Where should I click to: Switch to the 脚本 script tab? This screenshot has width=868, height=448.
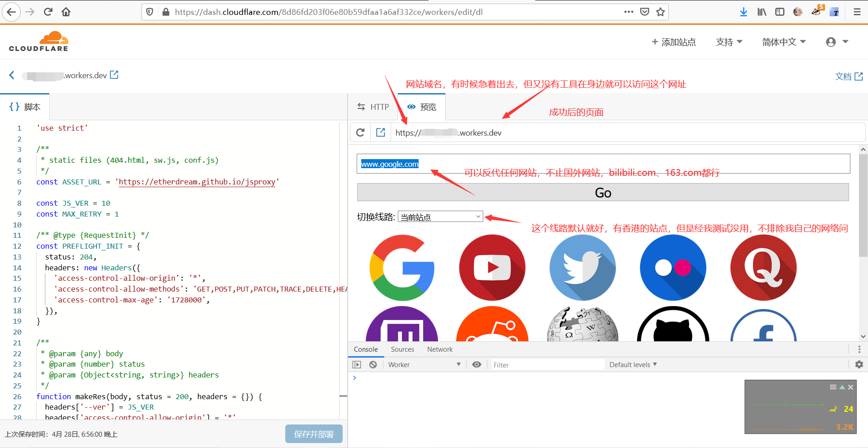click(x=25, y=107)
